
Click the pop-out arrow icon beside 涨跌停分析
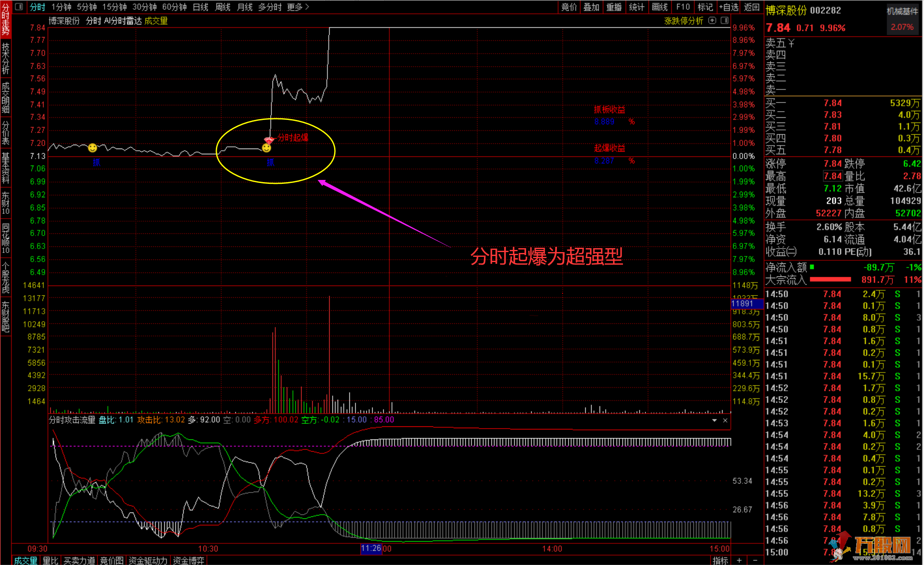[x=712, y=20]
